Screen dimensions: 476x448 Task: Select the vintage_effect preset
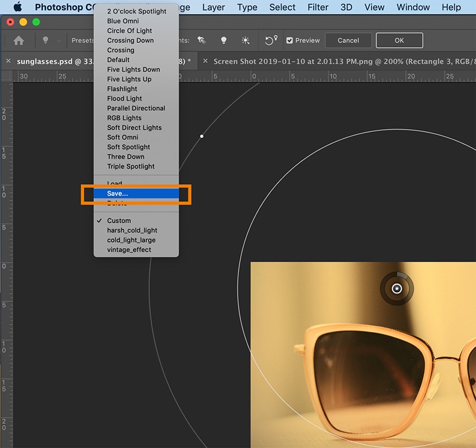point(129,250)
